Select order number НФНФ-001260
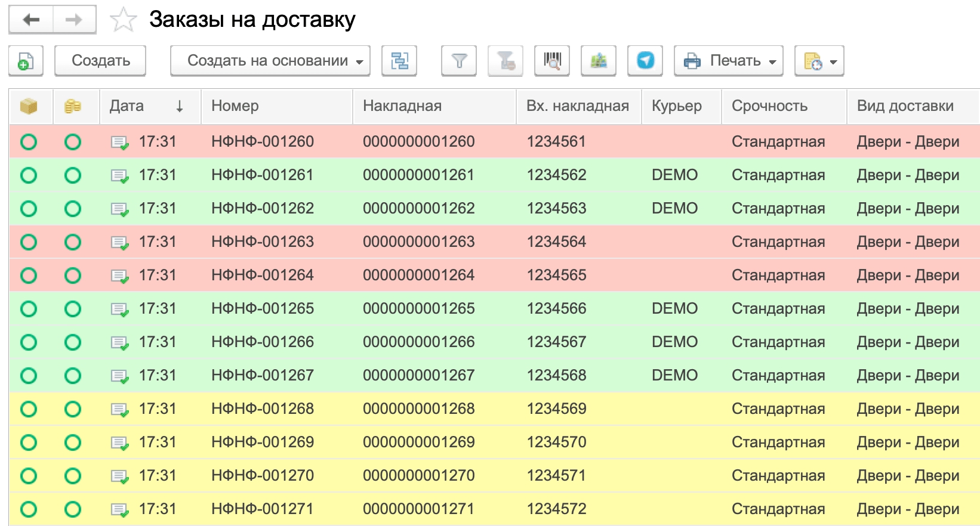Image resolution: width=980 pixels, height=526 pixels. 263,142
